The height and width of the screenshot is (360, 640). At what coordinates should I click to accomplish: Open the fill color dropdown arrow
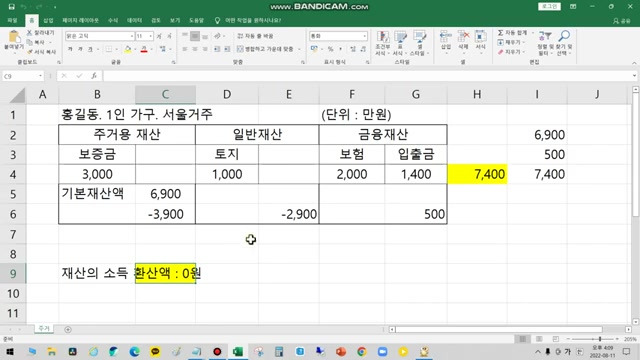135,49
